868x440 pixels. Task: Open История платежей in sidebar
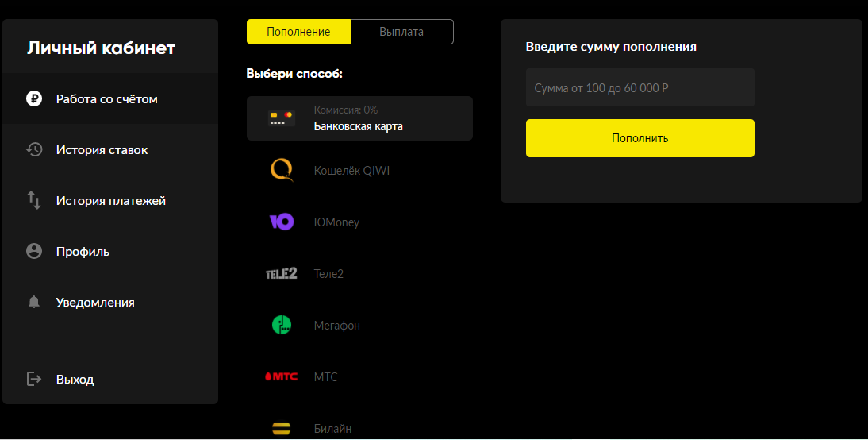110,201
